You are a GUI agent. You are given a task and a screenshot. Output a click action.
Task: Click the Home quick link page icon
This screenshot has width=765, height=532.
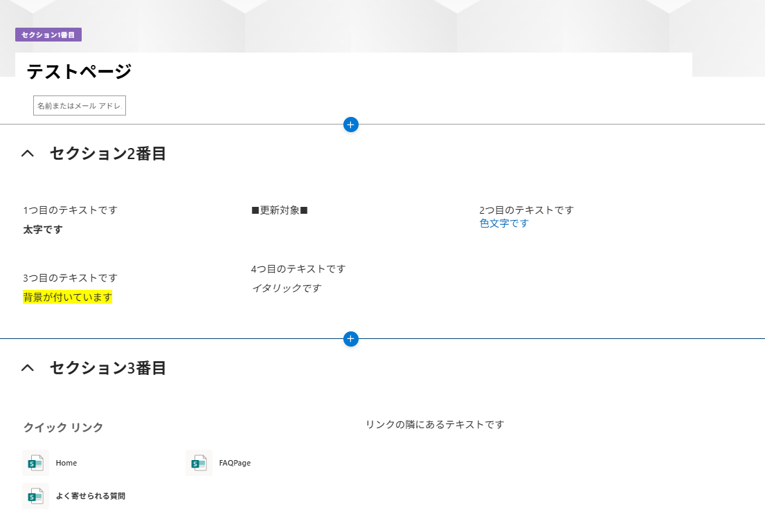click(x=35, y=463)
